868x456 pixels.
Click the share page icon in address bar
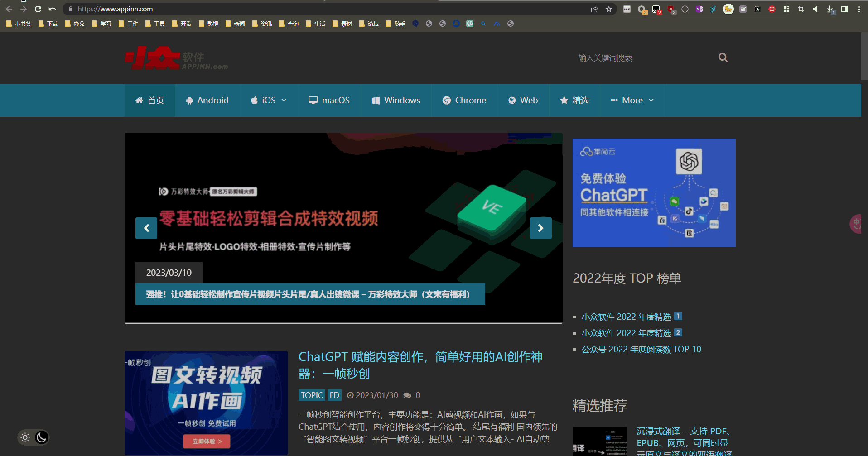(x=594, y=9)
